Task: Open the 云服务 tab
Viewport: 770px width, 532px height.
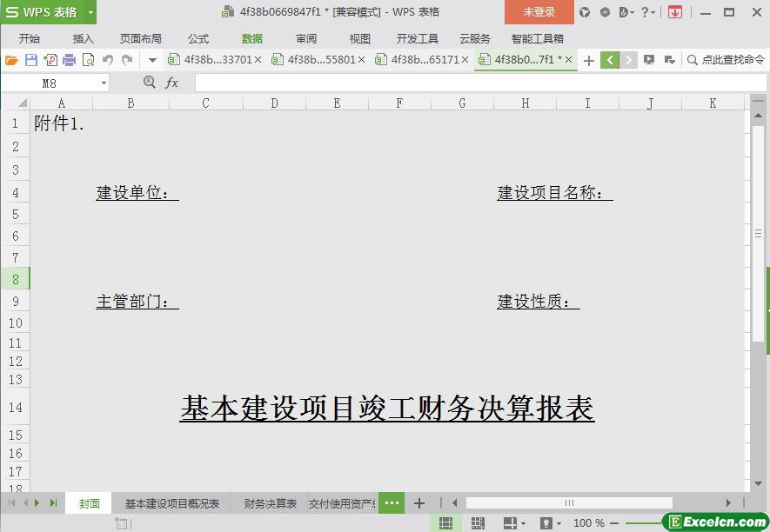Action: [475, 38]
